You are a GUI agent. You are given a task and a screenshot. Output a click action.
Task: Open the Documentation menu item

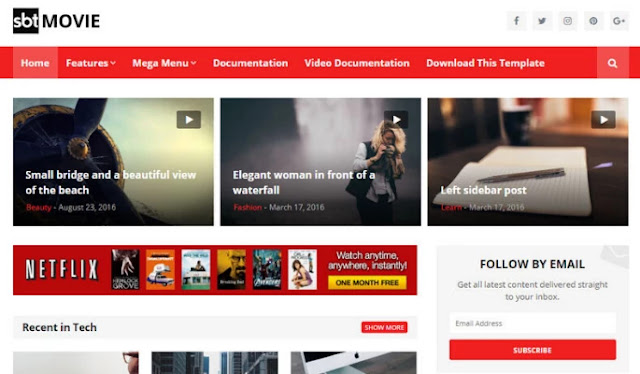pyautogui.click(x=250, y=63)
